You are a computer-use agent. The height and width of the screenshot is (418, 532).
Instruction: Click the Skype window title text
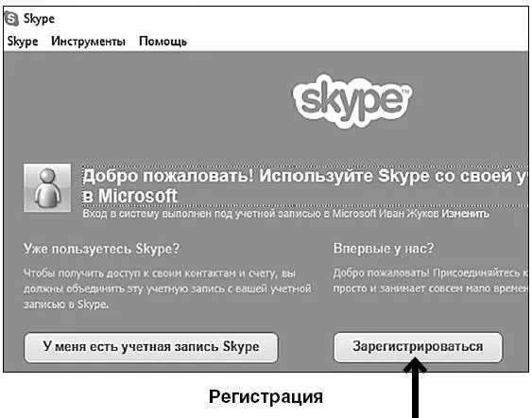point(39,19)
